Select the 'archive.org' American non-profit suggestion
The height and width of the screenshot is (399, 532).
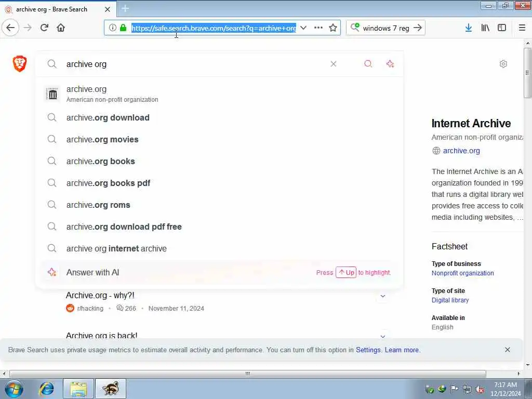click(x=220, y=94)
